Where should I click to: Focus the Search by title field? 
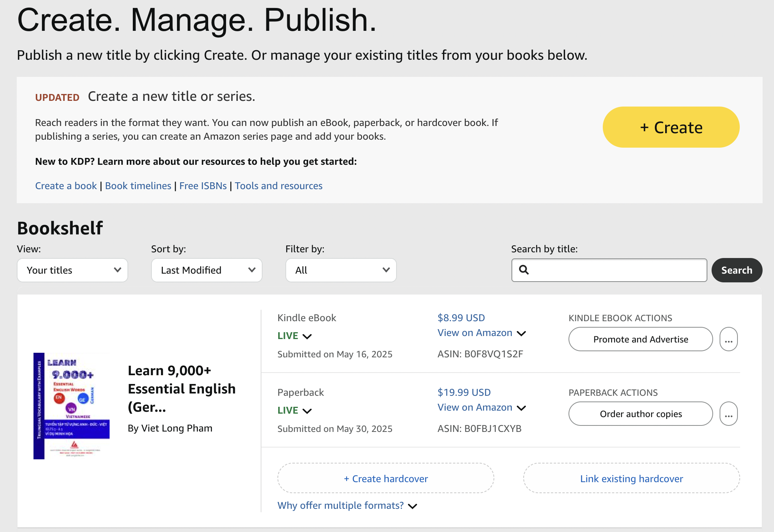pyautogui.click(x=609, y=270)
